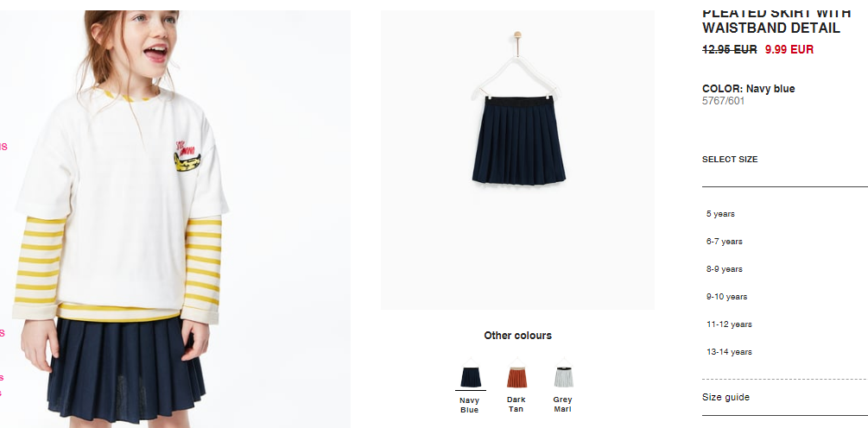Click the 9.99 EUR sale price
The image size is (868, 428).
pos(789,49)
